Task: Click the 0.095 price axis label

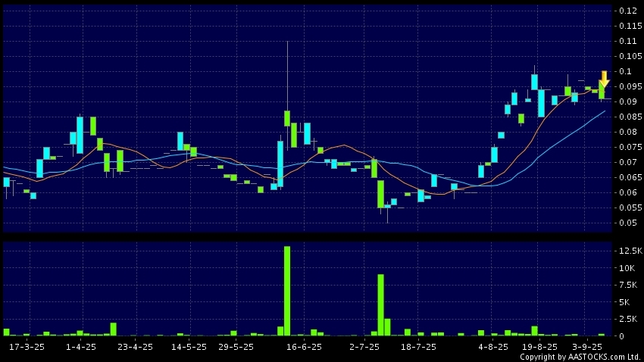Action: 630,86
